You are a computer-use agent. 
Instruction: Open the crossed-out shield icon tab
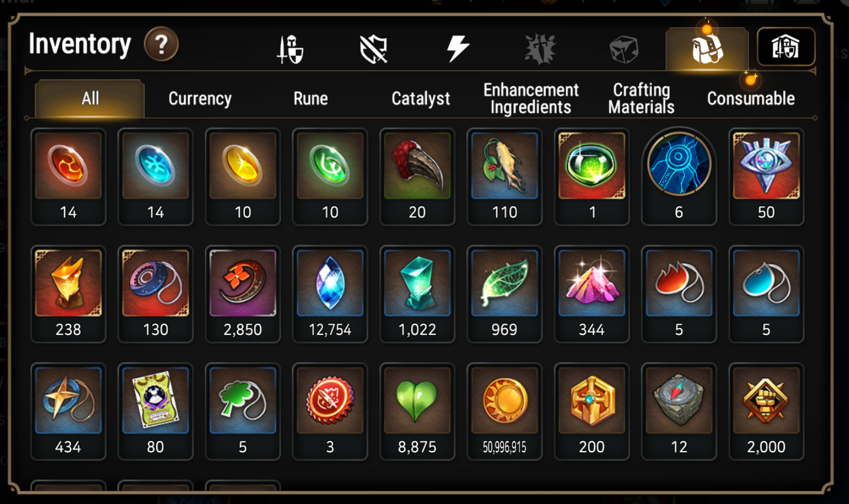(374, 49)
